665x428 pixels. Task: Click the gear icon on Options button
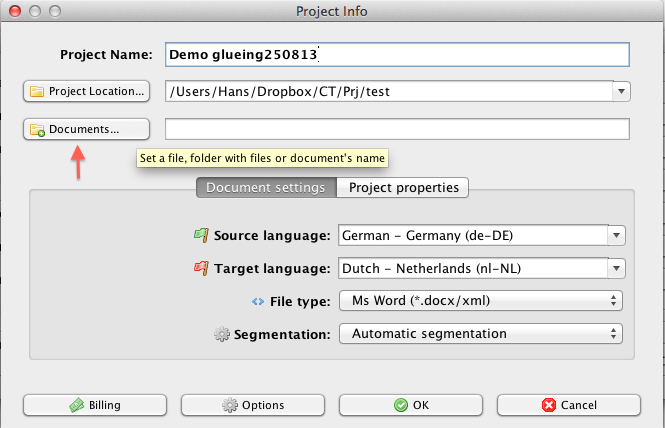coord(229,405)
